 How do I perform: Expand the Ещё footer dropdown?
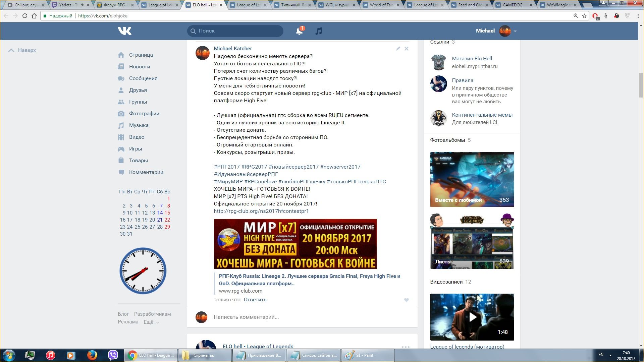pos(151,322)
